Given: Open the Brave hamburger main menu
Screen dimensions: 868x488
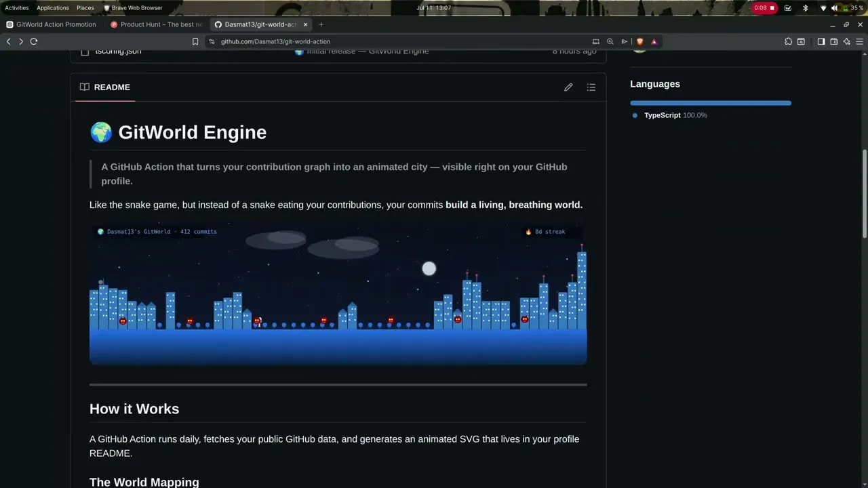Looking at the screenshot, I should [860, 41].
